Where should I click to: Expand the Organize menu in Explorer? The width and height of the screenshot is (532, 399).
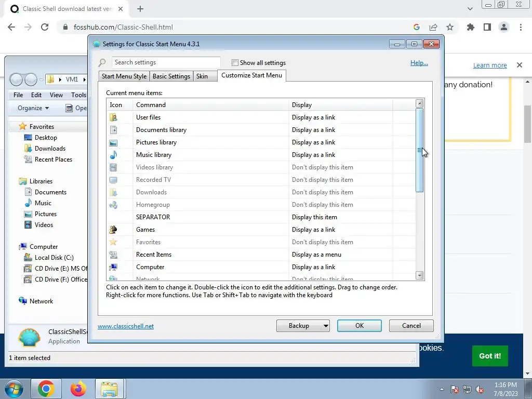click(33, 108)
